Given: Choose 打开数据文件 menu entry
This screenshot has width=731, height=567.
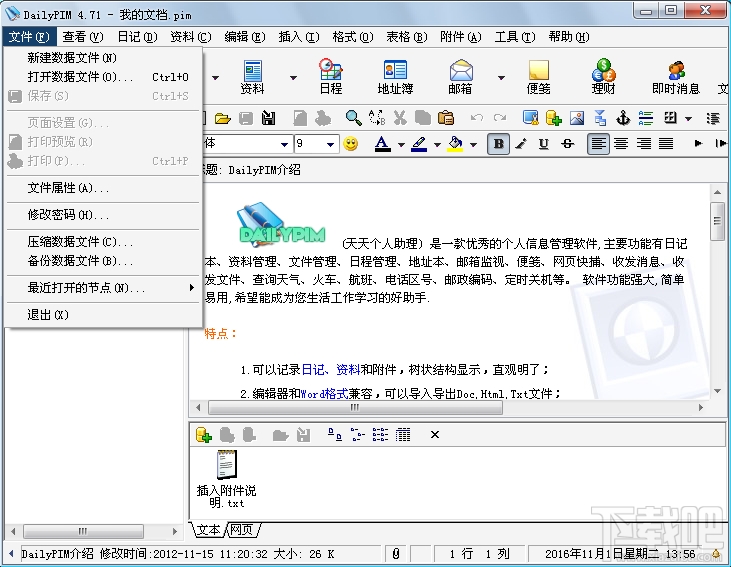Looking at the screenshot, I should tap(103, 76).
